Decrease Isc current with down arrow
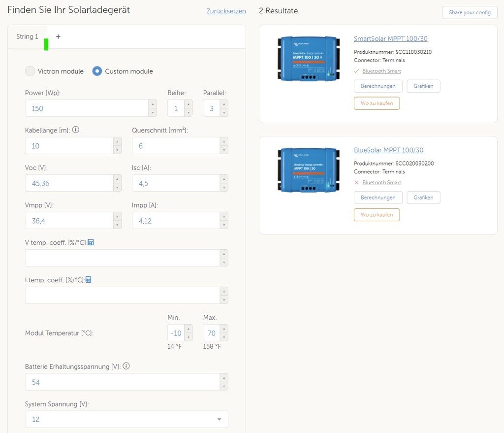The image size is (504, 433). click(x=224, y=187)
